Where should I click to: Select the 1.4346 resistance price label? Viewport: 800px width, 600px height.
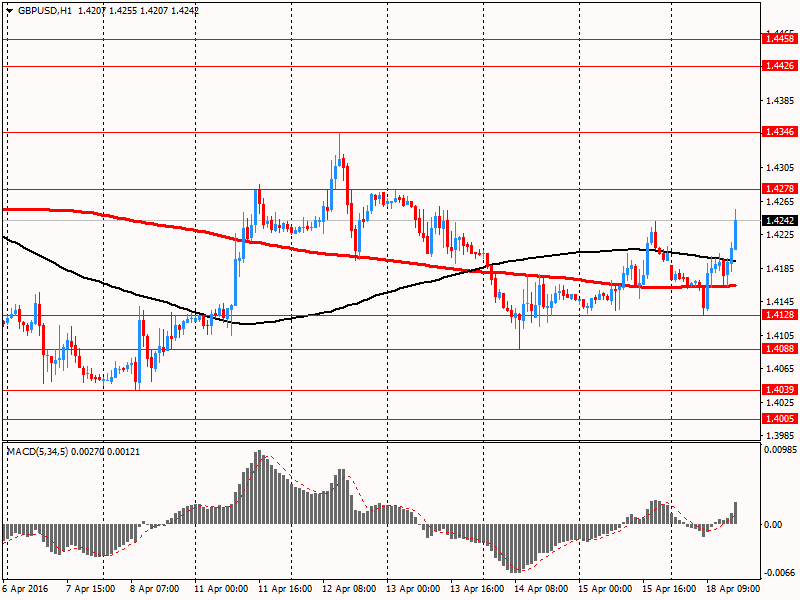(779, 132)
